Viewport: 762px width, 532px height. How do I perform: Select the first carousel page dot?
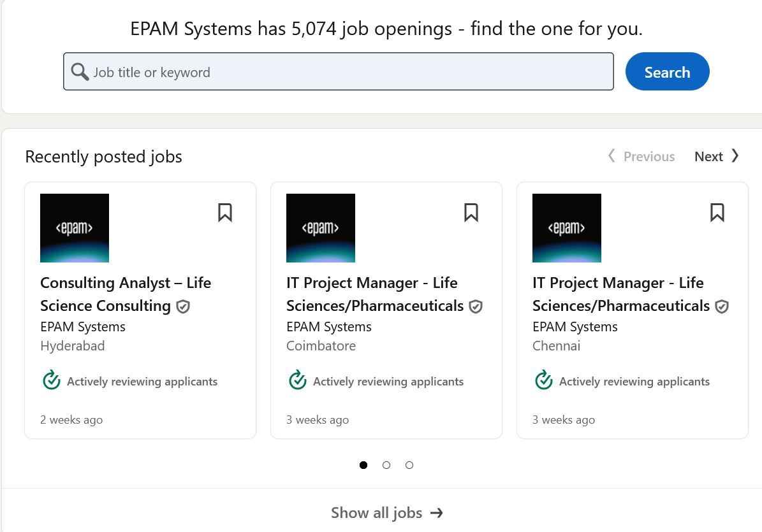pos(363,465)
